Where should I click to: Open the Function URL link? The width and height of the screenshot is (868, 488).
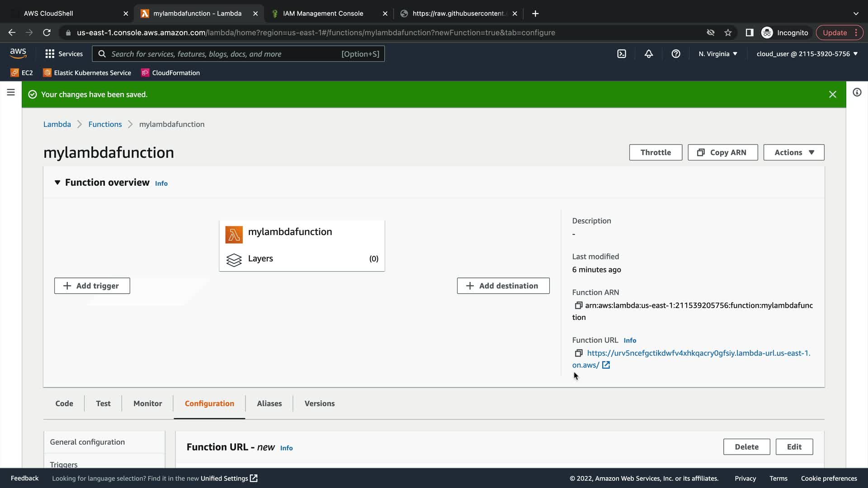(698, 353)
